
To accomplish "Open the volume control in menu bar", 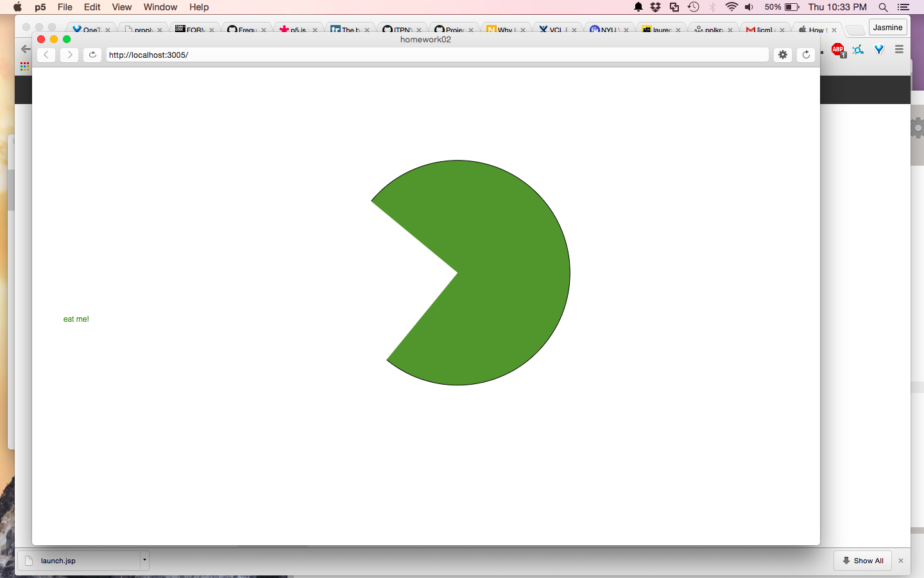I will coord(749,7).
